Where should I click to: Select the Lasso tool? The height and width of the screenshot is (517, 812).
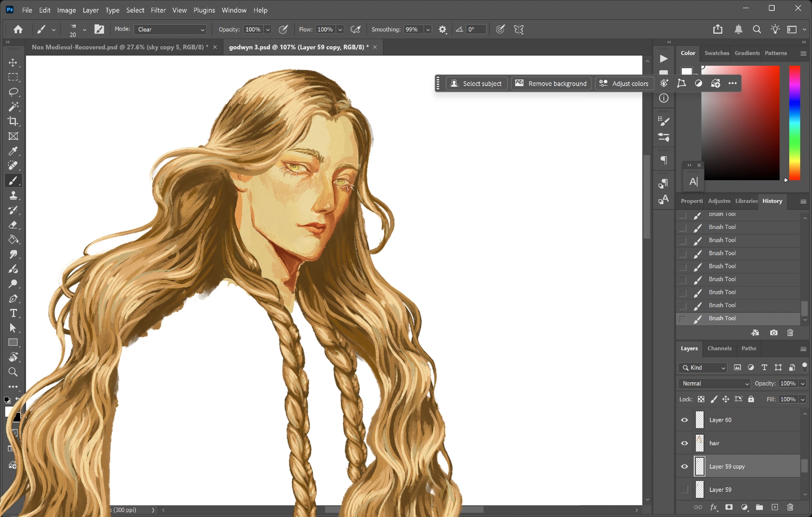pos(13,92)
